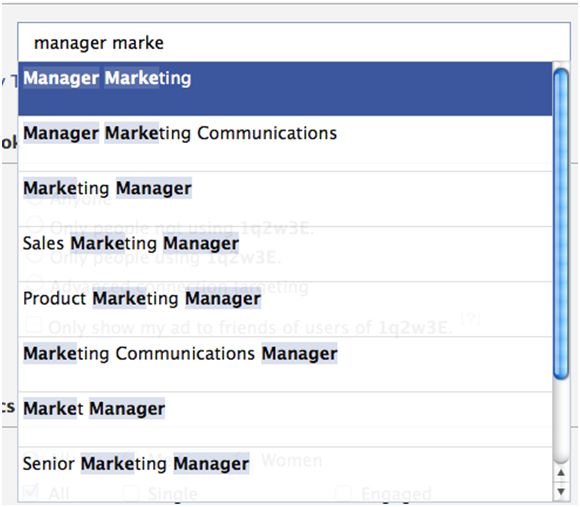
Task: Choose Senior Marketing Manager suggestion
Action: [285, 474]
